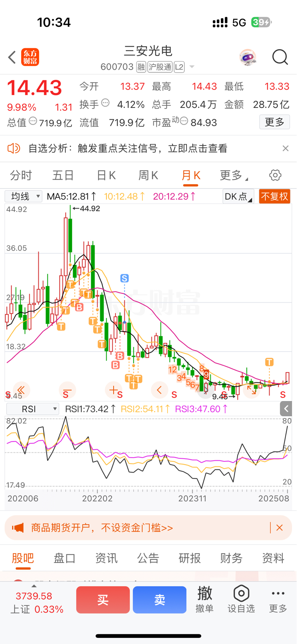
Task: Tap the red 买 buy button
Action: tap(103, 600)
